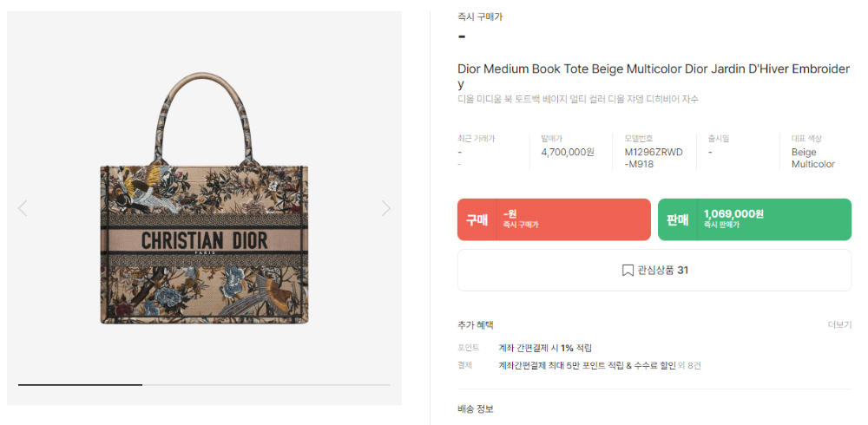Click the image carousel progress bar
The width and height of the screenshot is (868, 425).
tap(204, 384)
